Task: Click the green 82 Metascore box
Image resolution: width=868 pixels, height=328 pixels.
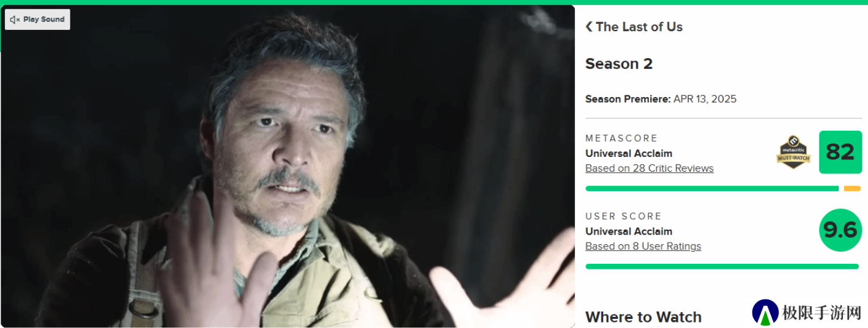Action: point(840,152)
